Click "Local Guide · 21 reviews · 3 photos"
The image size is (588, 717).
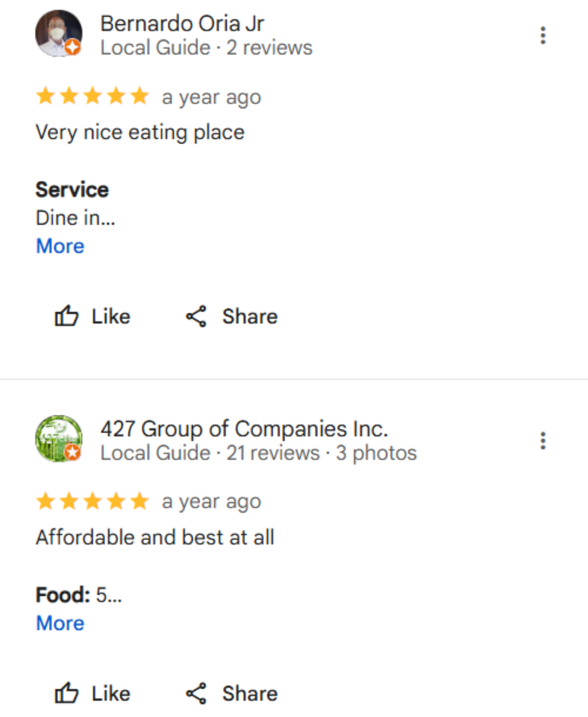coord(258,453)
